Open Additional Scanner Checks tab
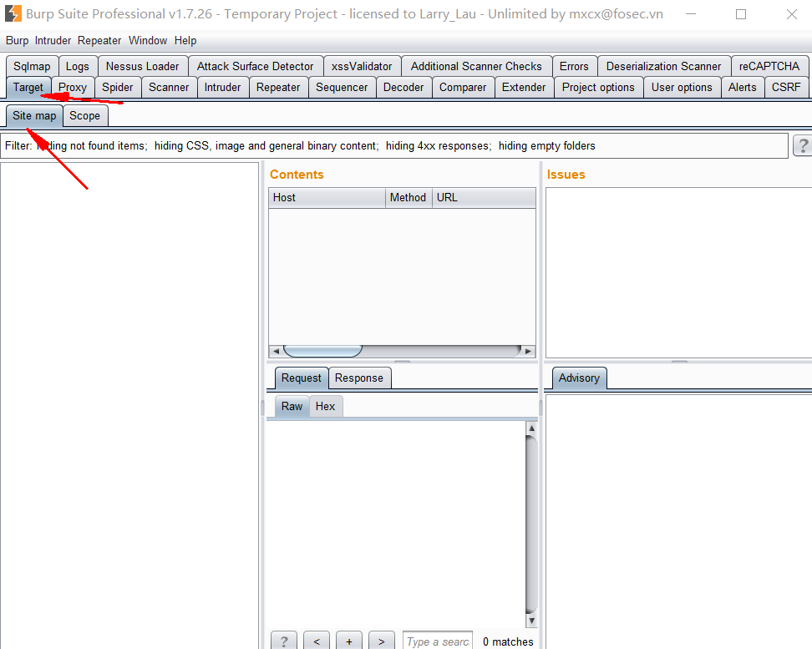The width and height of the screenshot is (812, 649). coord(476,66)
